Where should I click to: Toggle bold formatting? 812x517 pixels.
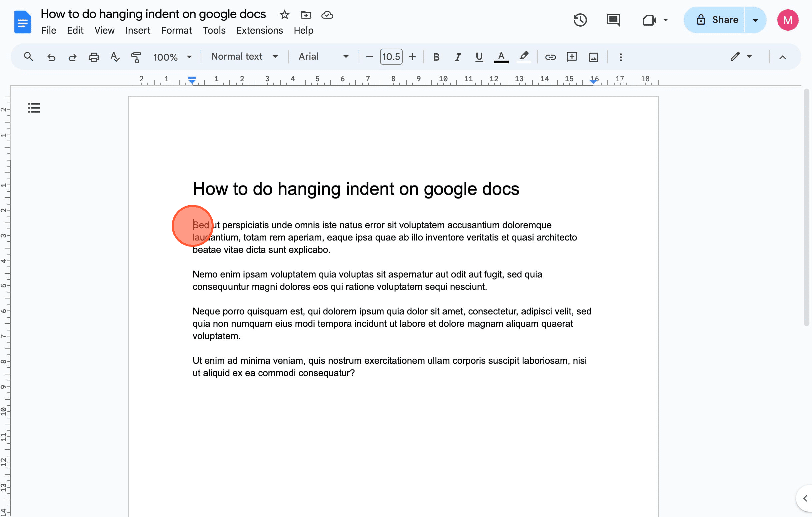click(436, 57)
